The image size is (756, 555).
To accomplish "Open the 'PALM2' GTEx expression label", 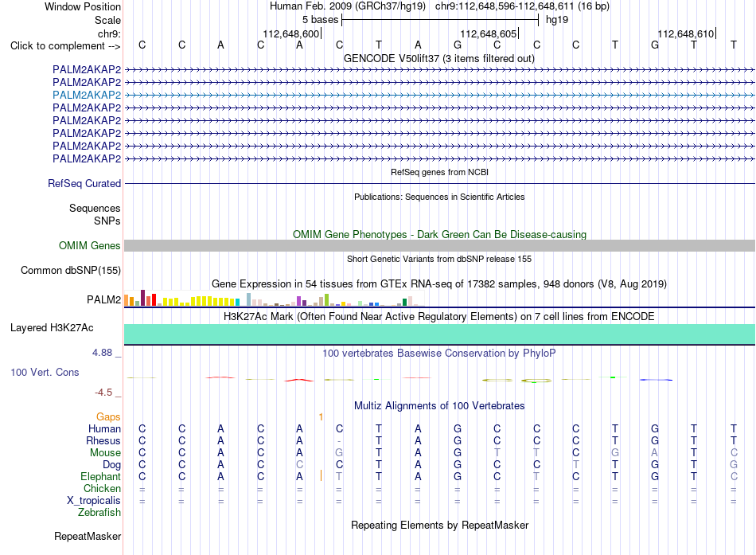I will tap(103, 299).
